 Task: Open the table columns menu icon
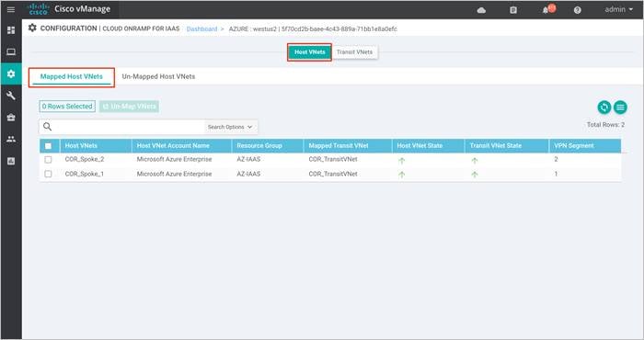620,108
